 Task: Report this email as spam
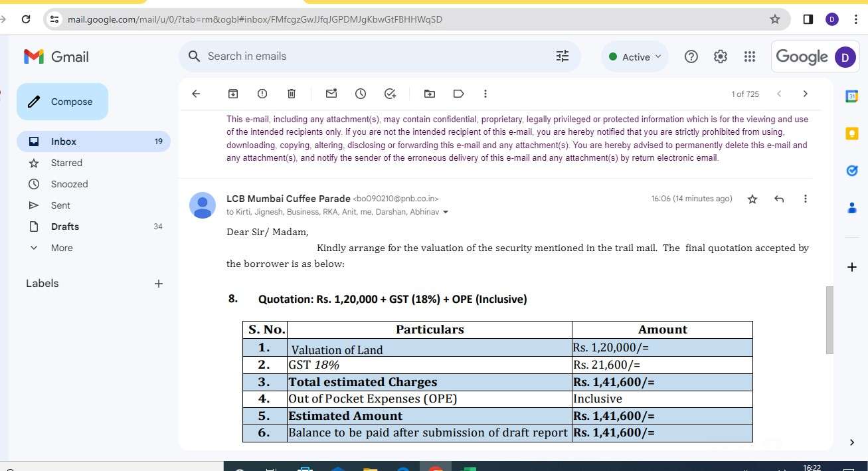[262, 94]
